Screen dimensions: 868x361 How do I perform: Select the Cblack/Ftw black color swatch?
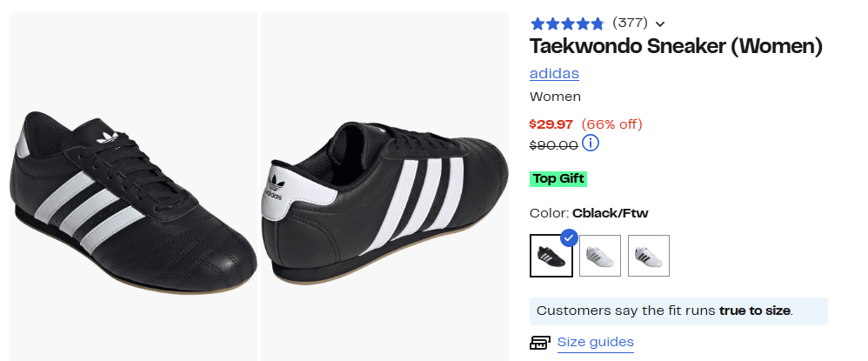551,256
